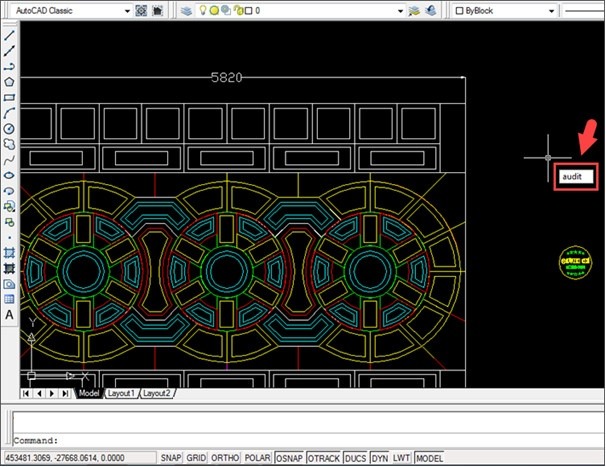
Task: Toggle DUCS in status bar
Action: (x=355, y=458)
